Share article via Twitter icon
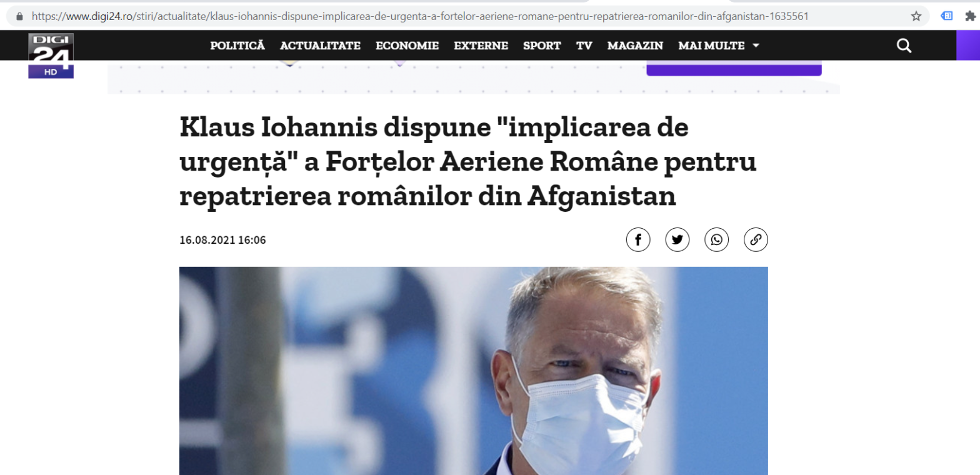980x475 pixels. [677, 240]
